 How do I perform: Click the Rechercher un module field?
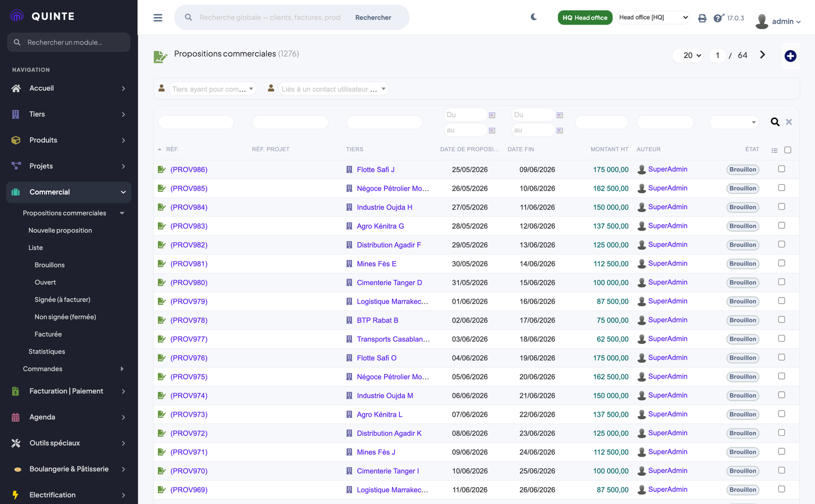click(x=69, y=42)
